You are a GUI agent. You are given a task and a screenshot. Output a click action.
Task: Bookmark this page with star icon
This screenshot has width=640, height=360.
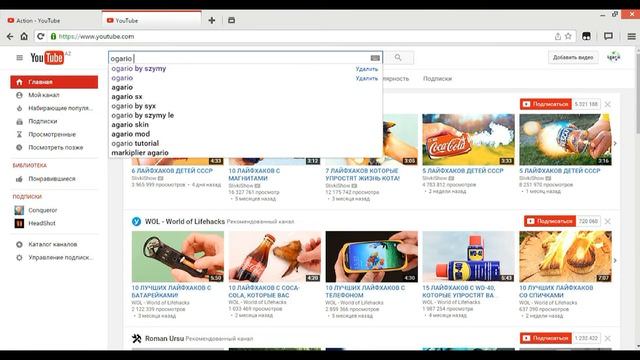coord(568,36)
